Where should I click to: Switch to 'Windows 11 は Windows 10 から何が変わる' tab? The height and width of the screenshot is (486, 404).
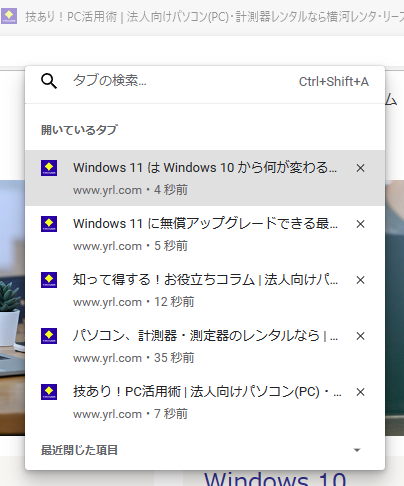(205, 178)
